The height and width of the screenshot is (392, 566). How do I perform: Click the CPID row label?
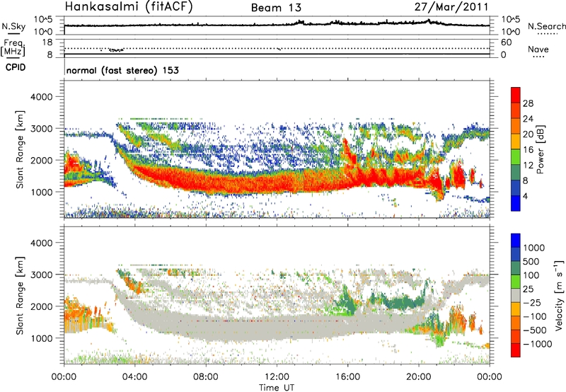tap(16, 67)
